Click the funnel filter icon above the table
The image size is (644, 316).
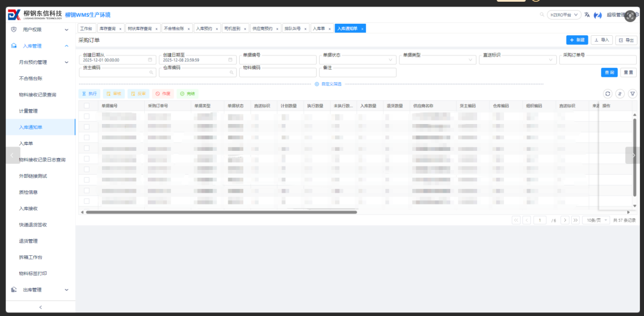632,94
